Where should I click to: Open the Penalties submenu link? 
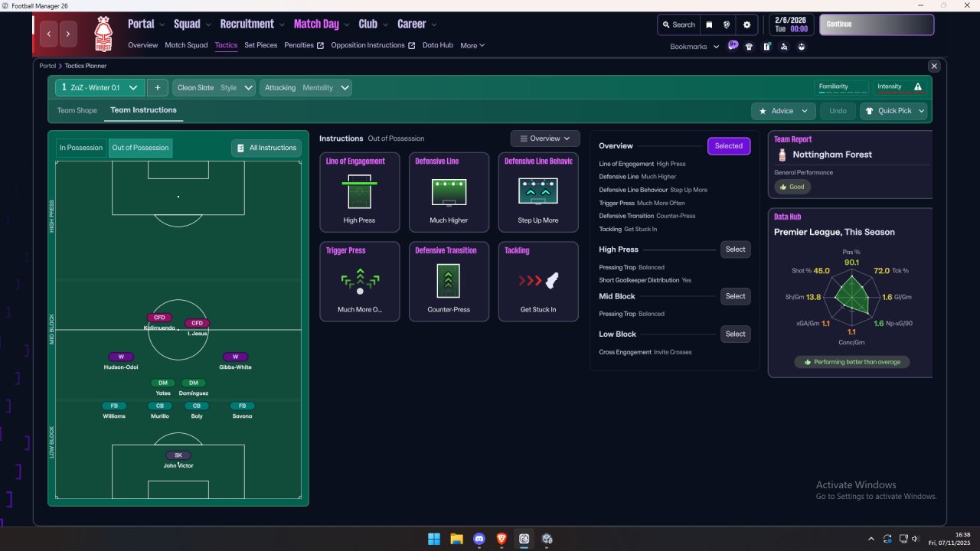304,45
